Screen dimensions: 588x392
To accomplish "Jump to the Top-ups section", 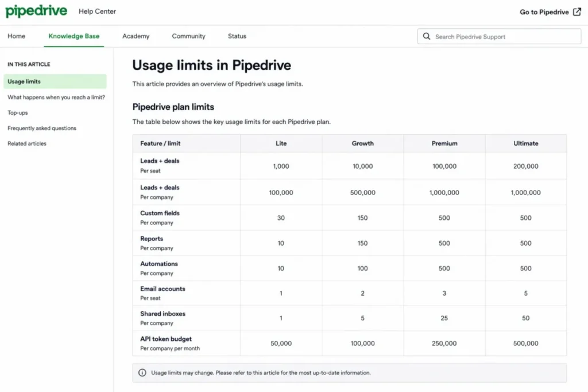I will (x=18, y=112).
